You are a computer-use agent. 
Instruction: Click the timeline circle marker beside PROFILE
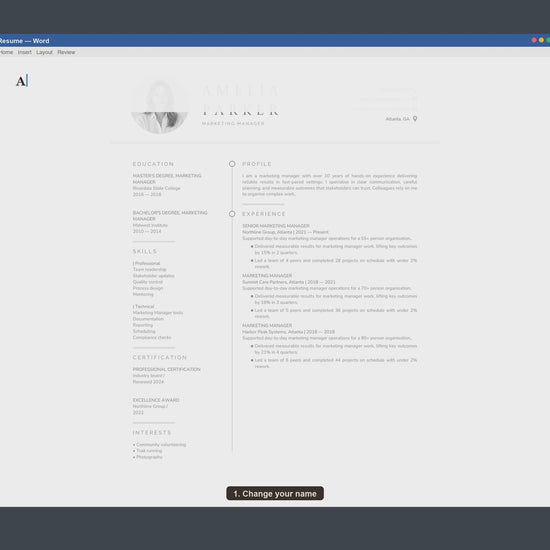click(232, 164)
